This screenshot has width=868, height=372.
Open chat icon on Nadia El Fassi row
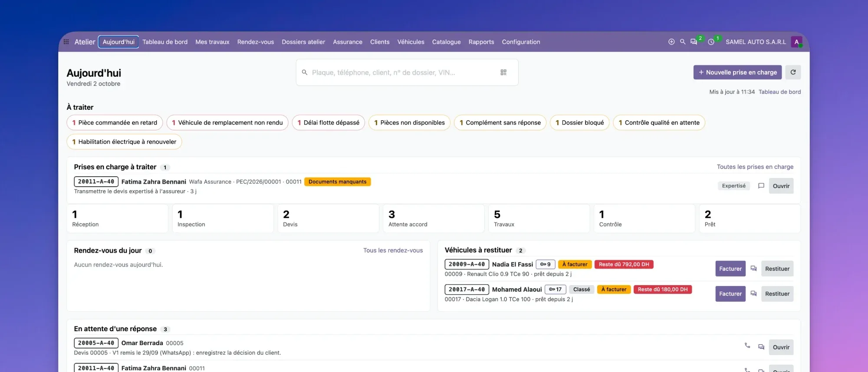(x=753, y=269)
